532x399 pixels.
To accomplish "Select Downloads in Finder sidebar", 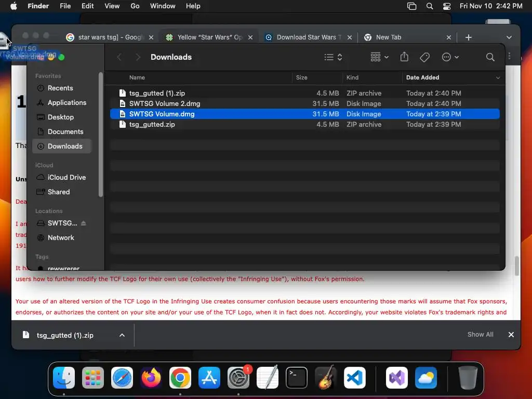I will pos(62,146).
